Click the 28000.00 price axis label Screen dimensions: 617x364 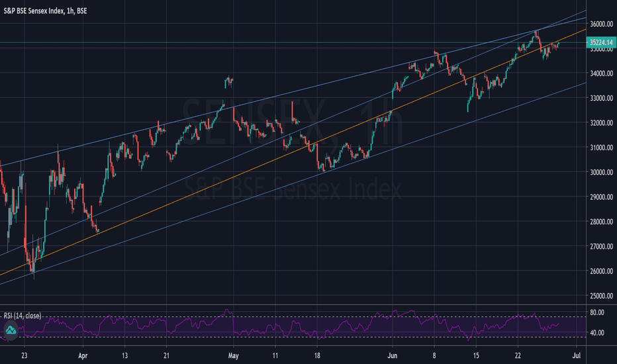click(x=601, y=222)
